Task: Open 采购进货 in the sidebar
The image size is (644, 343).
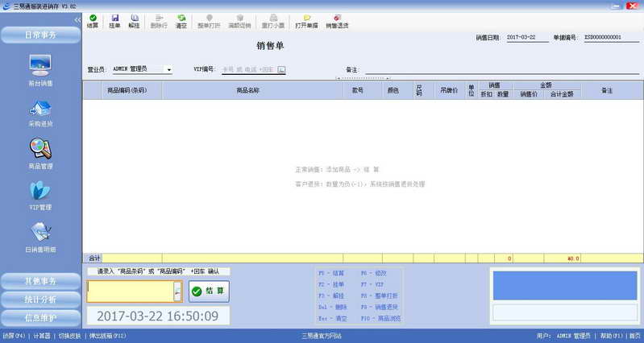Action: 40,114
